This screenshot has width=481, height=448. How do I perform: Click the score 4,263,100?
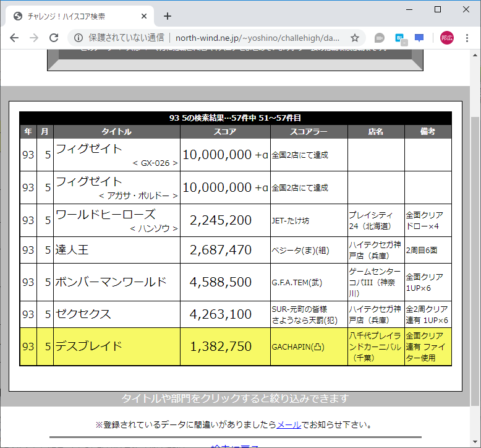pyautogui.click(x=221, y=314)
